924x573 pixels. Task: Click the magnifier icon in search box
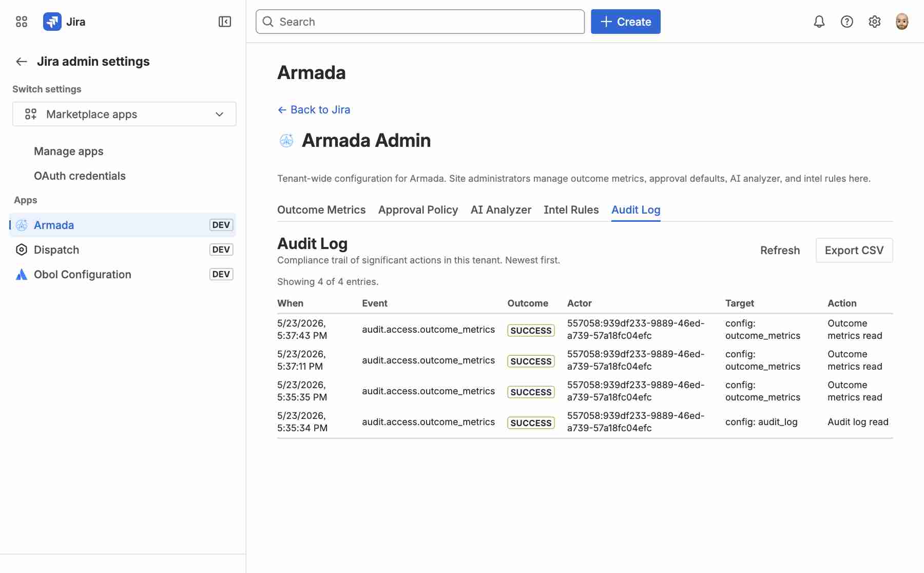(x=268, y=22)
